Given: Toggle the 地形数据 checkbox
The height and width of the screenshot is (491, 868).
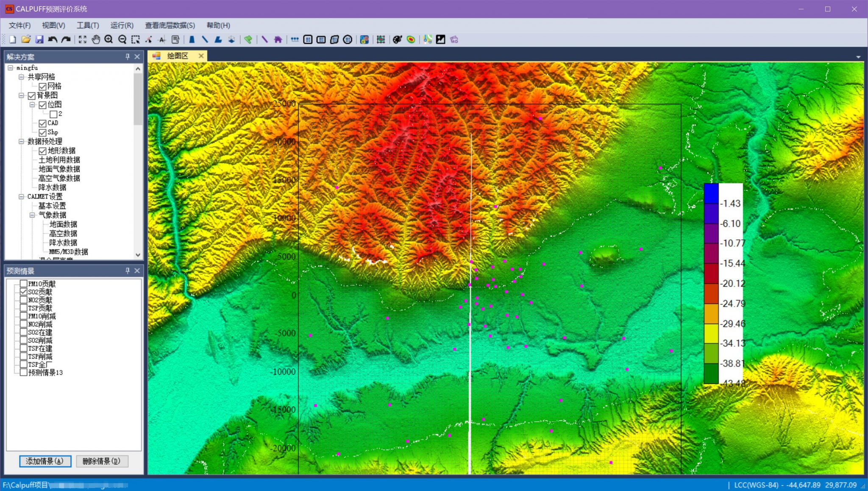Looking at the screenshot, I should (x=42, y=151).
